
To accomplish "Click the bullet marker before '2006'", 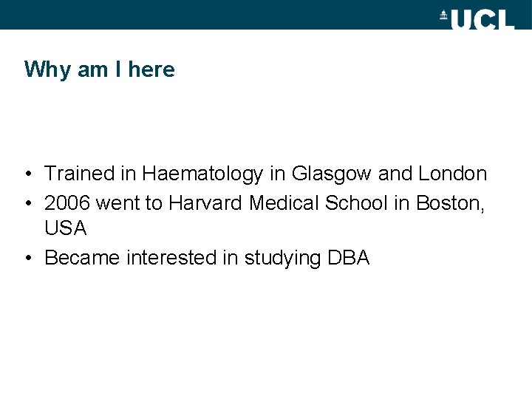I will [27, 202].
